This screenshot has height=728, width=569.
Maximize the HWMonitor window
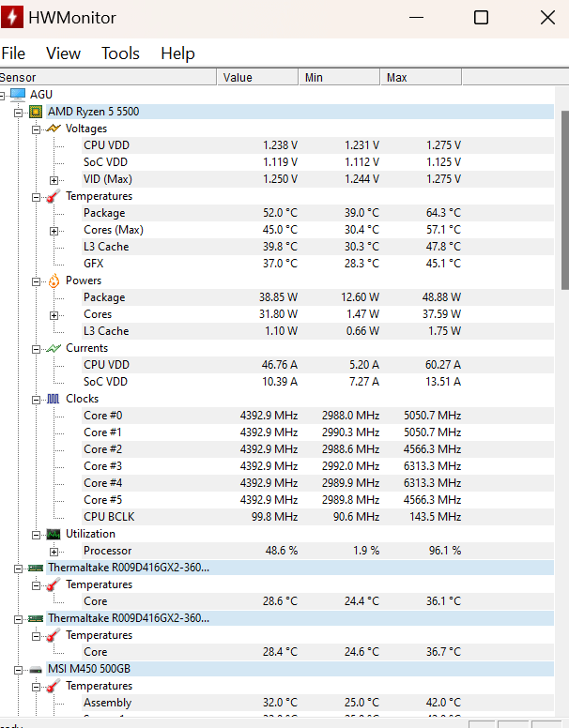point(481,18)
